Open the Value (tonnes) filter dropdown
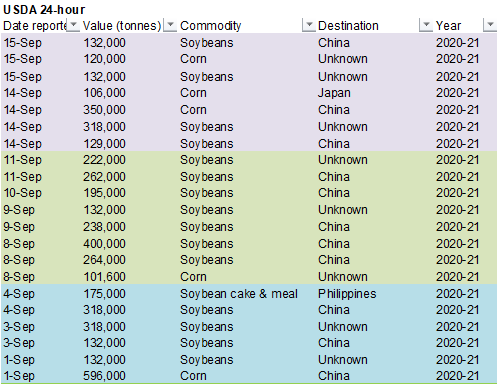499x385 pixels. 170,25
